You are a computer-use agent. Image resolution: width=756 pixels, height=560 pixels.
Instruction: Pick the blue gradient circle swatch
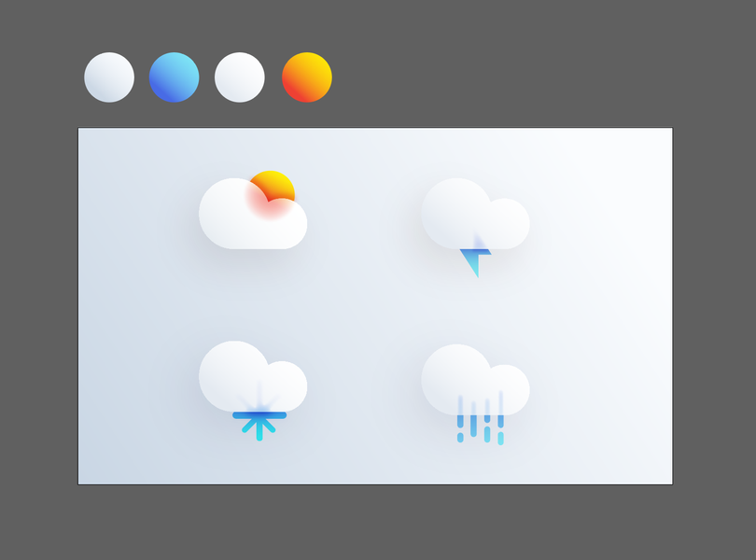tap(174, 77)
